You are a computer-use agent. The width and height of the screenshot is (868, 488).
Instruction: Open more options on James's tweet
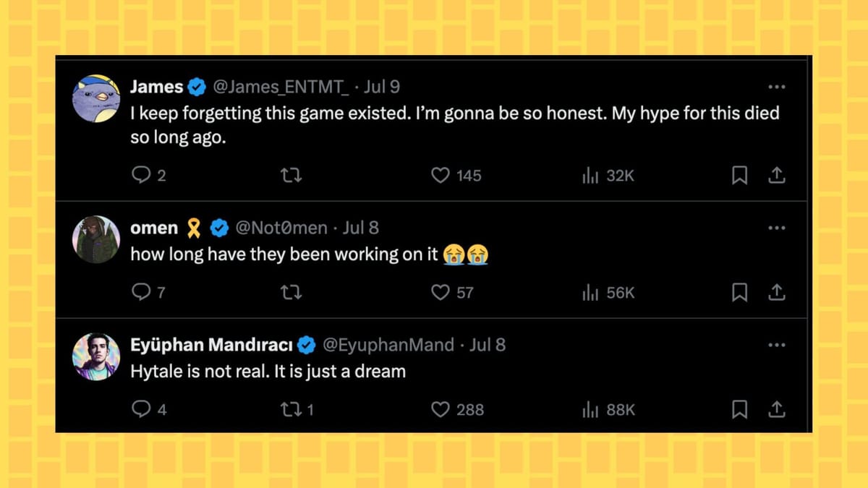[x=776, y=87]
